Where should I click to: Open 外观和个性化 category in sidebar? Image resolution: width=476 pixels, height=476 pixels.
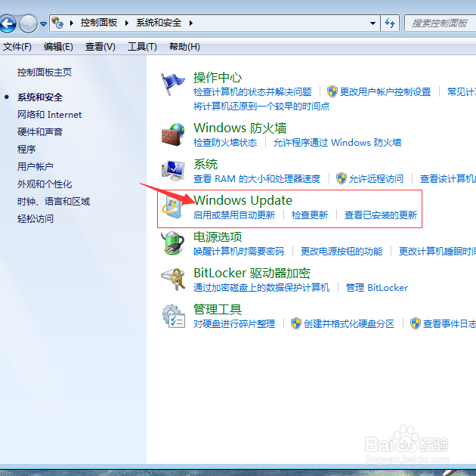click(x=45, y=184)
